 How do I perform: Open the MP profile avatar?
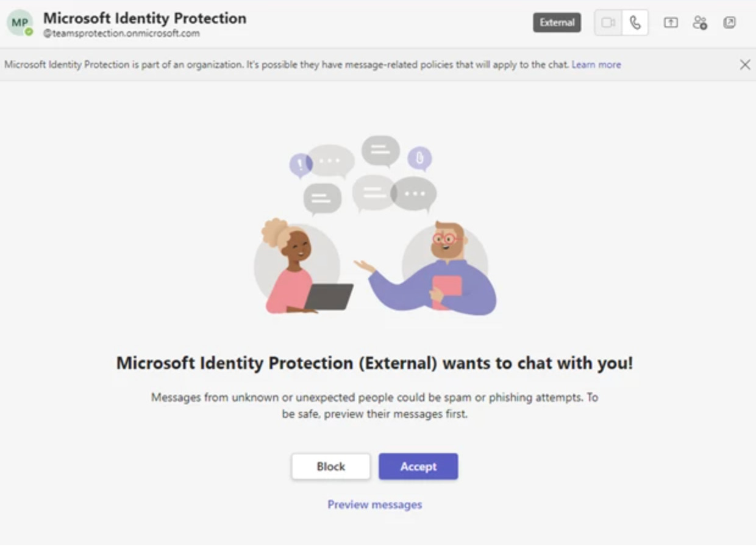pyautogui.click(x=20, y=23)
